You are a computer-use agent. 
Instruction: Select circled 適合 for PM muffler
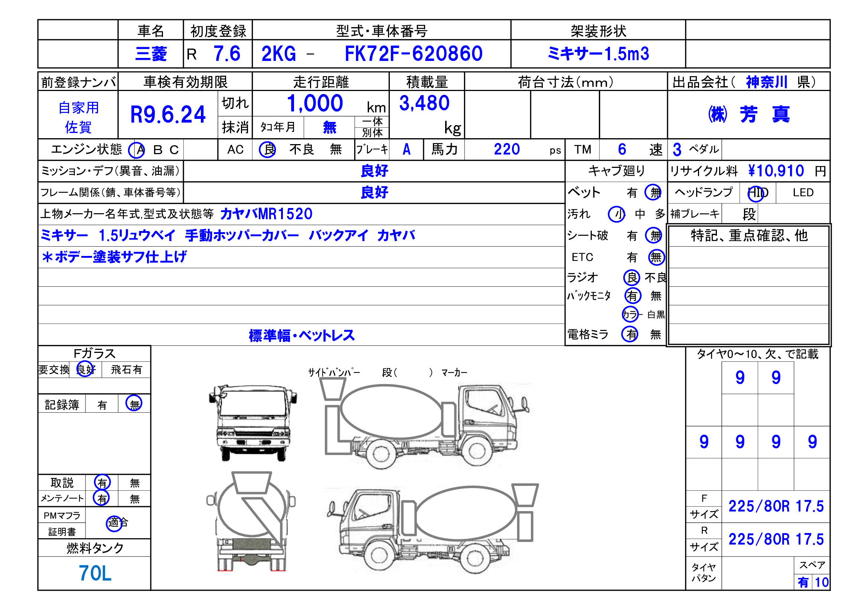coord(115,523)
